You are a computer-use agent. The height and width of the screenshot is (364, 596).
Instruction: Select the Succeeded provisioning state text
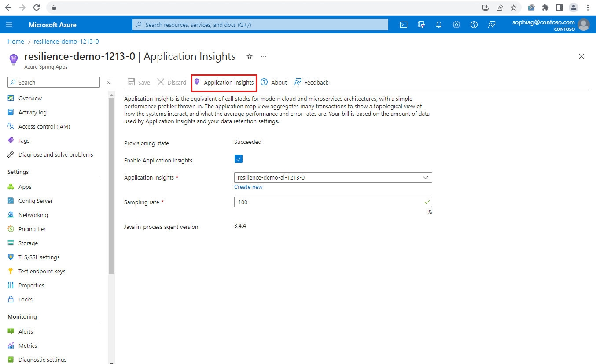pyautogui.click(x=248, y=142)
